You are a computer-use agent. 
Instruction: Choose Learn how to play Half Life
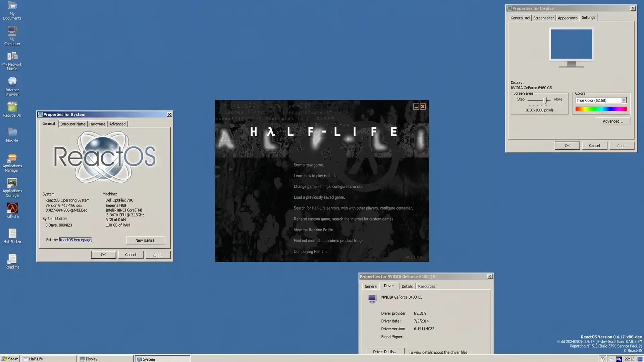click(x=316, y=176)
